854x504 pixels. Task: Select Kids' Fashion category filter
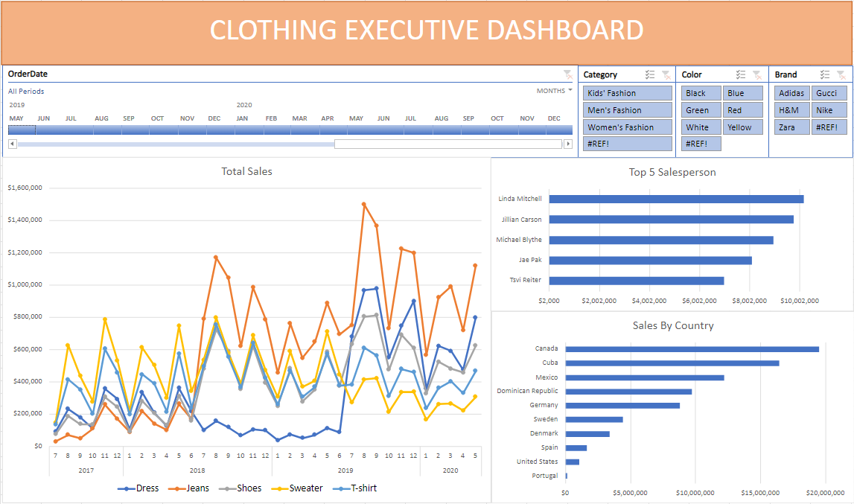[628, 93]
